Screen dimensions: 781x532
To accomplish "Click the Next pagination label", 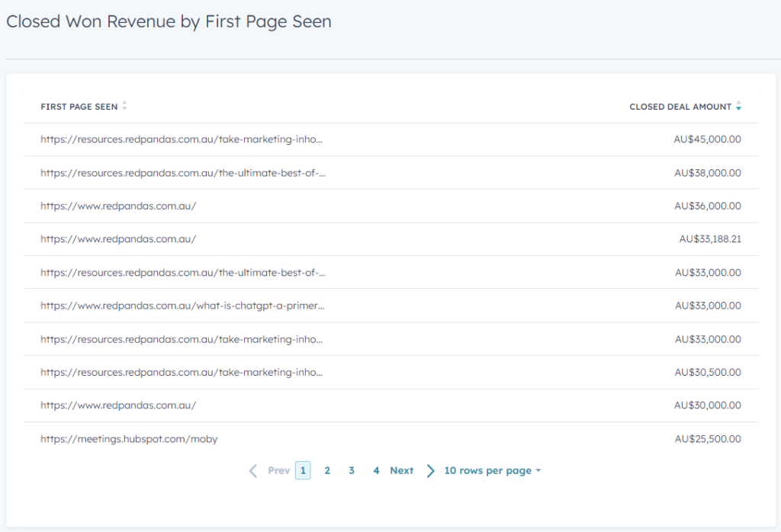I will (402, 470).
